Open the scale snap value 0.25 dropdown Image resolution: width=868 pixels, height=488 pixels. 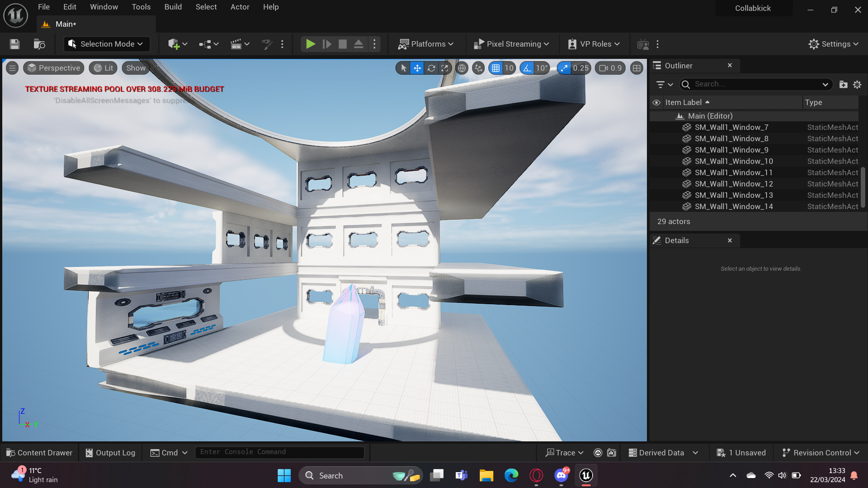(581, 68)
